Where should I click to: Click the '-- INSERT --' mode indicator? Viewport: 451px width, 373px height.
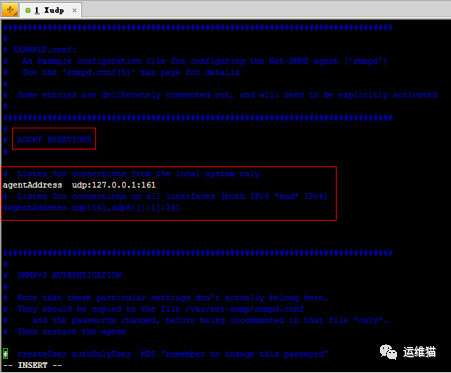tap(32, 365)
